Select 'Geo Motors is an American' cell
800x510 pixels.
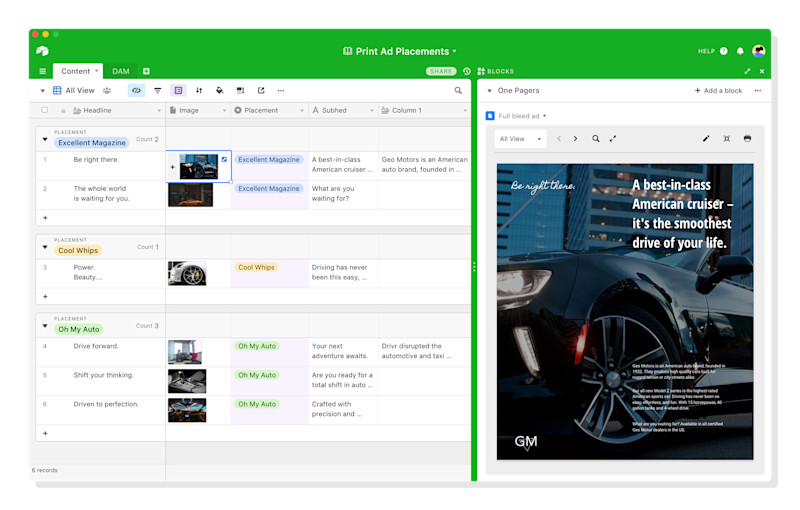click(424, 166)
